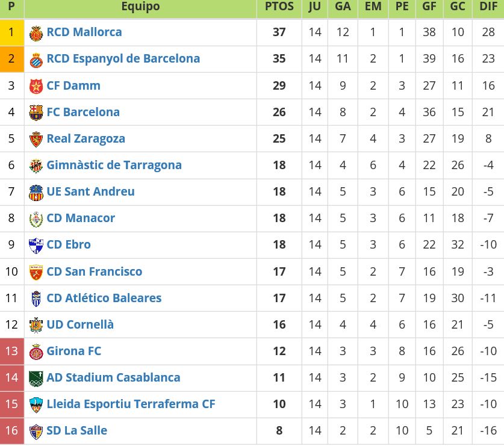Open the CD San Francisco team link

(94, 271)
